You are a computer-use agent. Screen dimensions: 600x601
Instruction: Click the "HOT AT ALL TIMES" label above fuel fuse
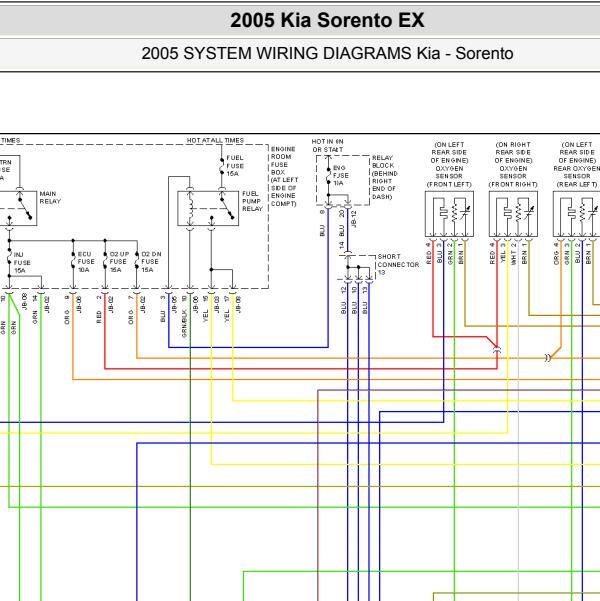215,140
